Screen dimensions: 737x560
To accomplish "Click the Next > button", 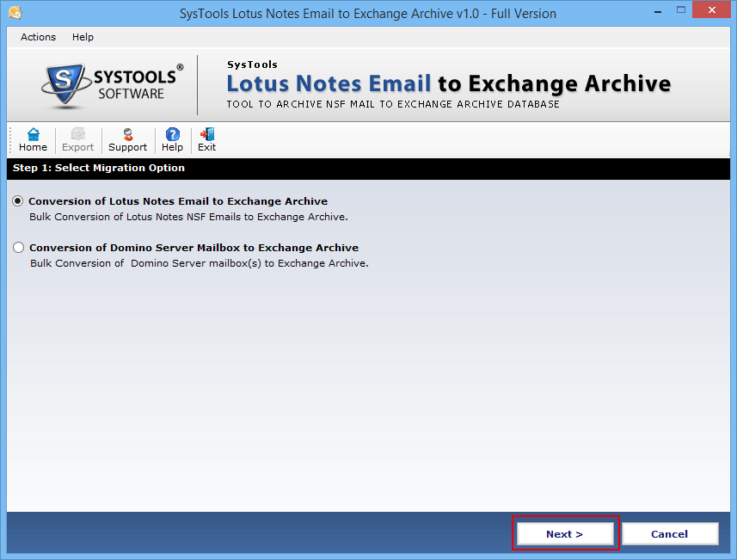I will (565, 533).
